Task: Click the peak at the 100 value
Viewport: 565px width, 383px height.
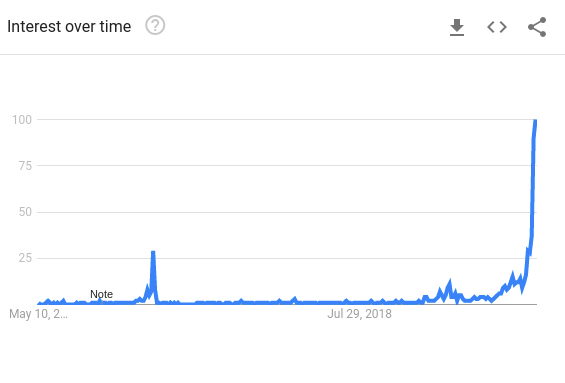Action: pos(535,121)
